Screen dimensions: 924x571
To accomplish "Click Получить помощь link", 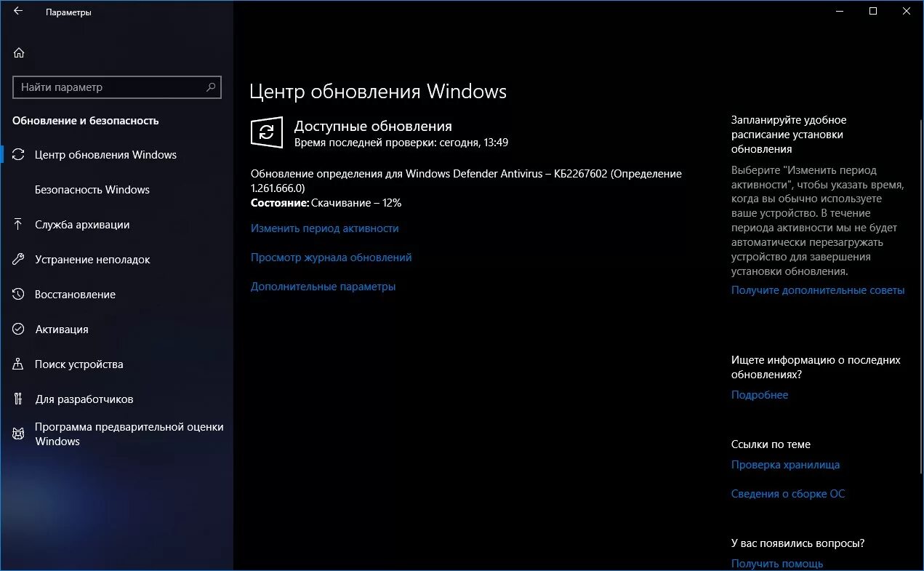I will (777, 563).
